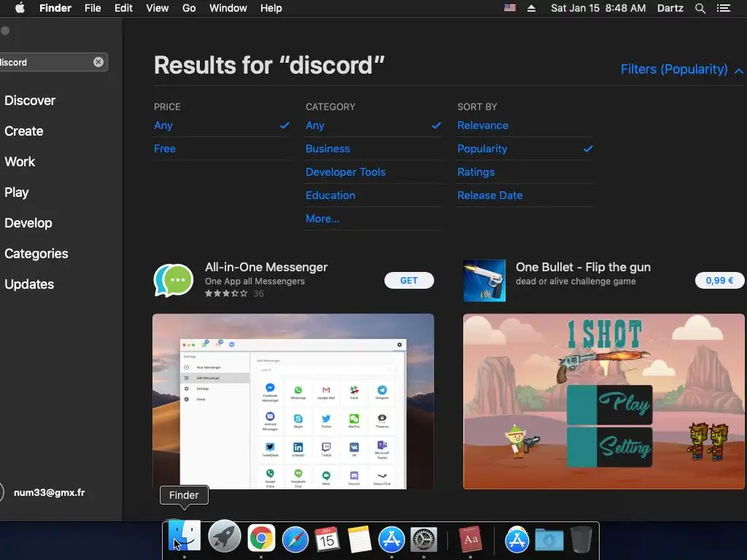Open account num33@gmx.fr
Viewport: 747px width, 560px height.
[x=43, y=492]
